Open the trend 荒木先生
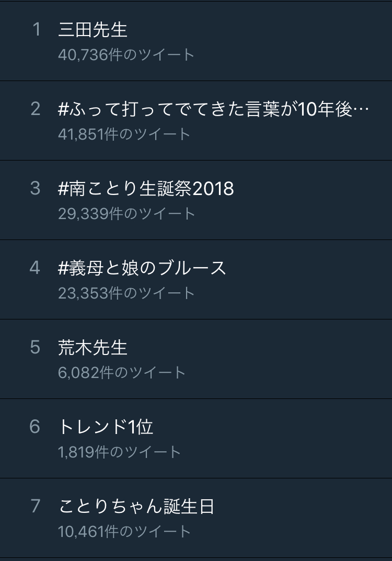The image size is (392, 561). [93, 348]
